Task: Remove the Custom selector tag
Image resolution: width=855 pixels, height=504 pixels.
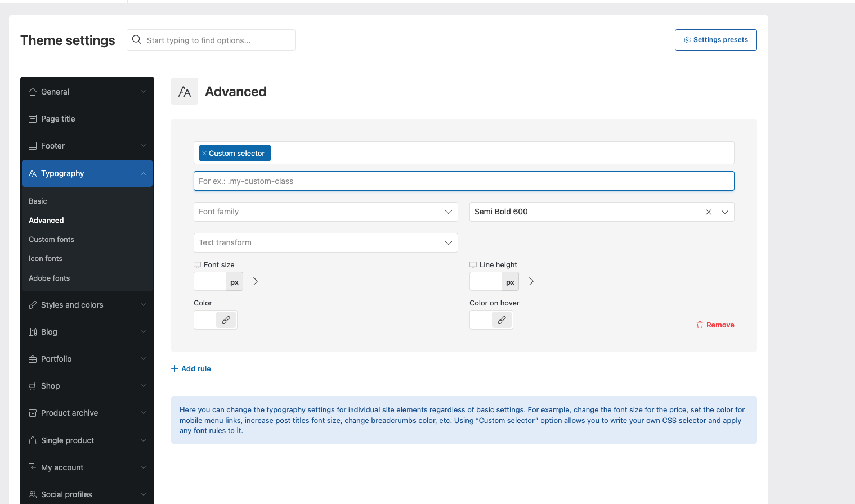Action: coord(204,154)
